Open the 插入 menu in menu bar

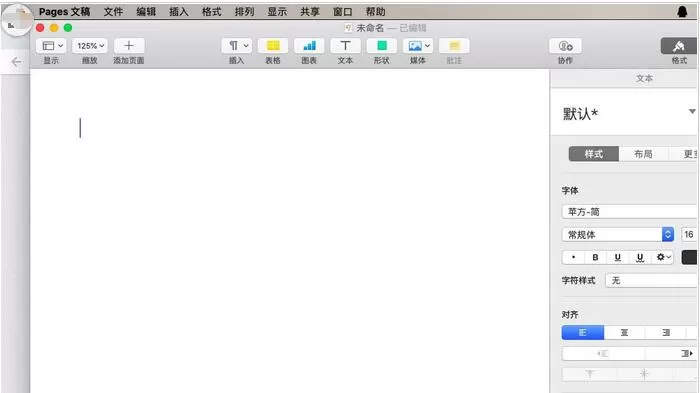[x=179, y=12]
